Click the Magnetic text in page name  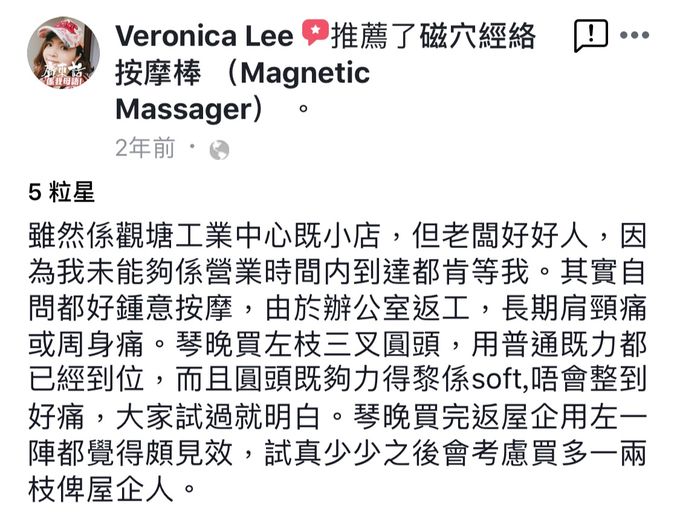305,72
